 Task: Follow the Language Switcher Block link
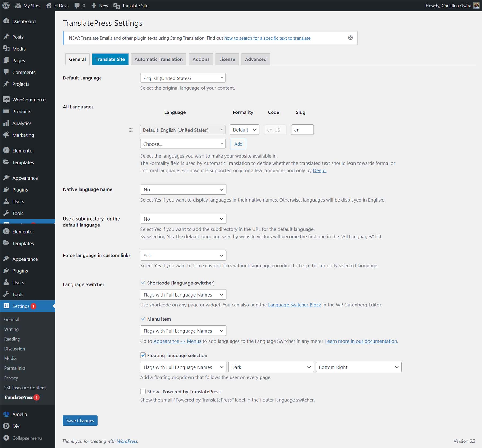[294, 305]
